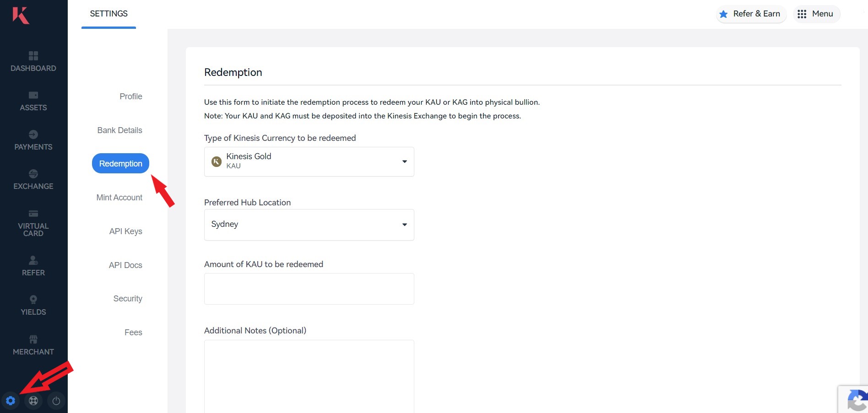868x413 pixels.
Task: Click the YIELDS sidebar label
Action: point(33,312)
